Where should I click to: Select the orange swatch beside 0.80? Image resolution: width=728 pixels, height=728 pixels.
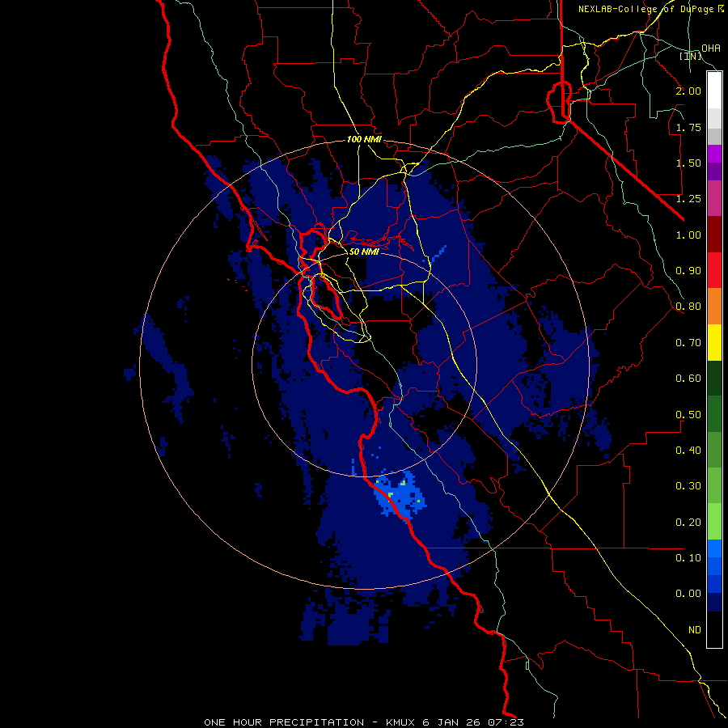click(714, 307)
